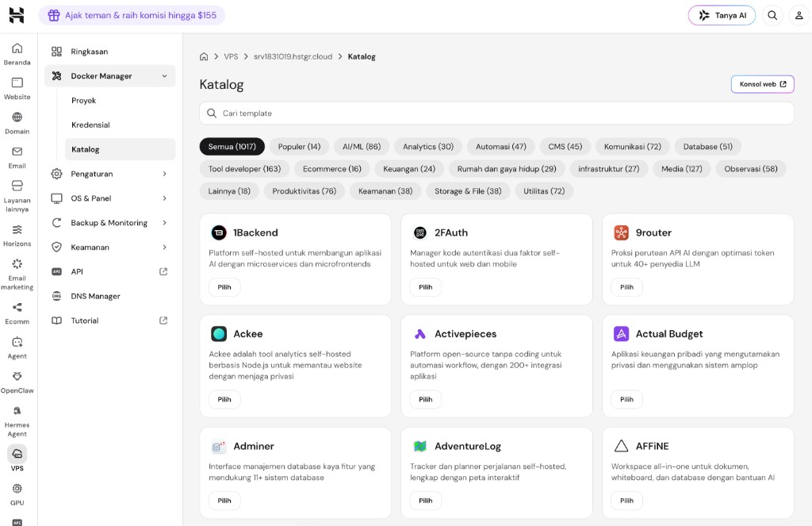
Task: Click the AFFiNE app logo
Action: click(x=622, y=446)
